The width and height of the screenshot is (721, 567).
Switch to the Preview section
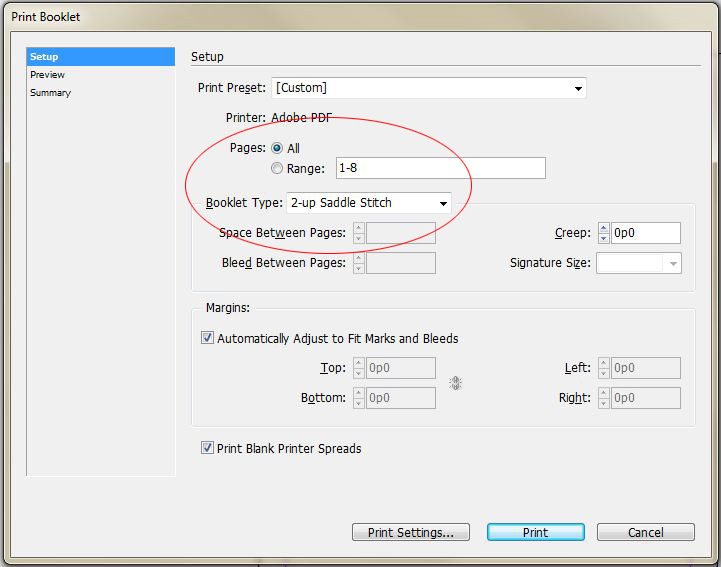pos(47,75)
